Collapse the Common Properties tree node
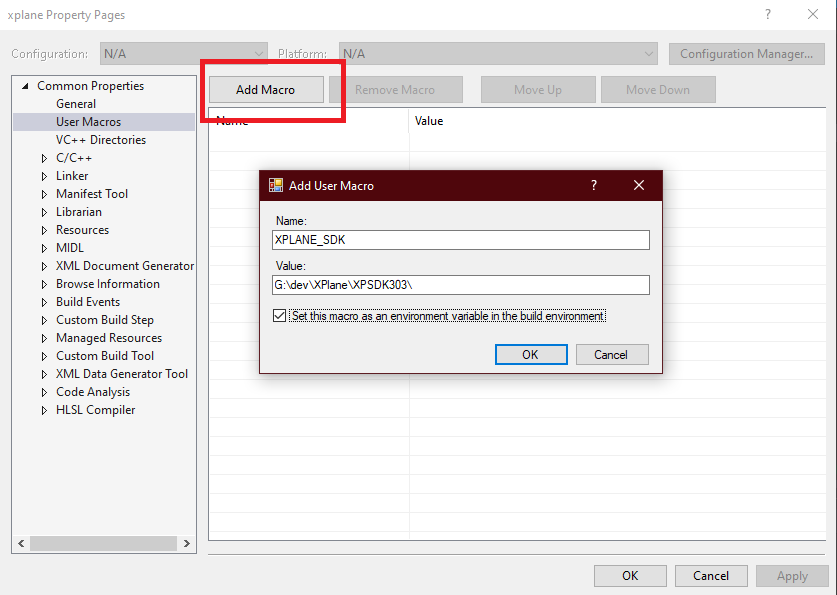 25,86
